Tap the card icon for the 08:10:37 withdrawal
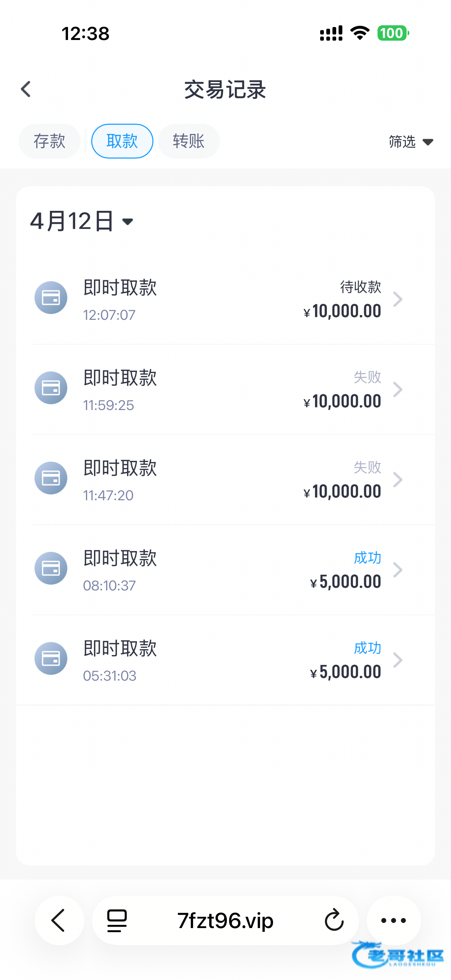451x980 pixels. [x=51, y=568]
